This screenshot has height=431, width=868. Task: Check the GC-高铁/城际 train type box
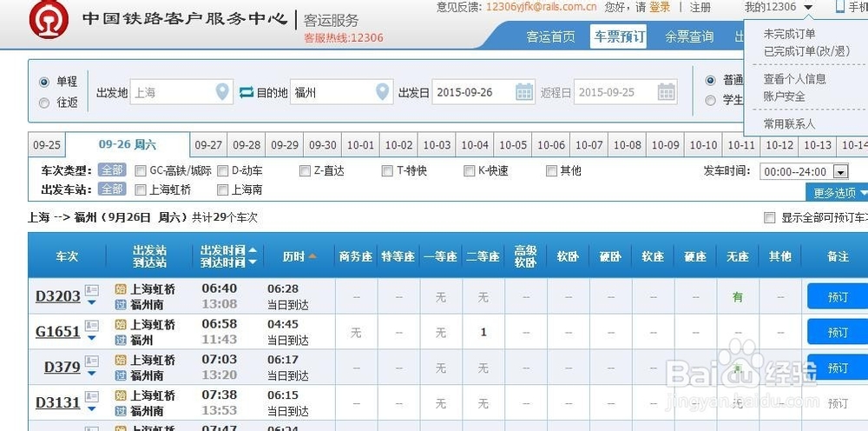click(141, 171)
